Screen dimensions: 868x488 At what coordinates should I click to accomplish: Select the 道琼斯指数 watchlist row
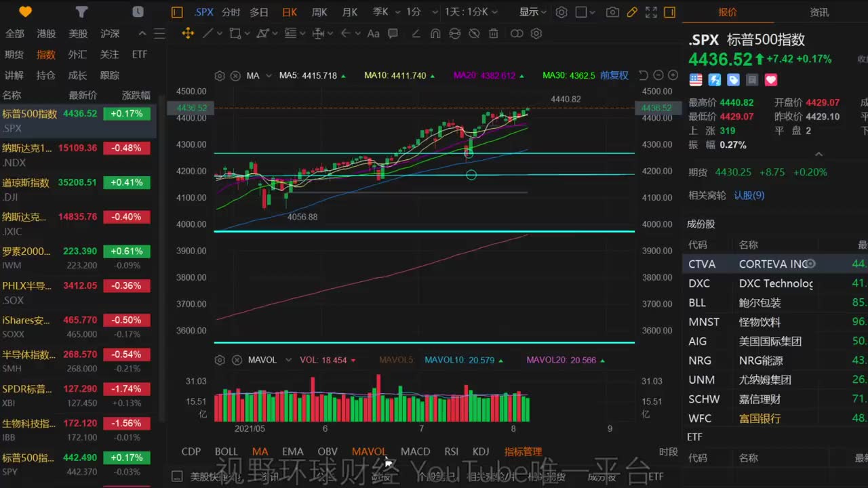pos(78,189)
